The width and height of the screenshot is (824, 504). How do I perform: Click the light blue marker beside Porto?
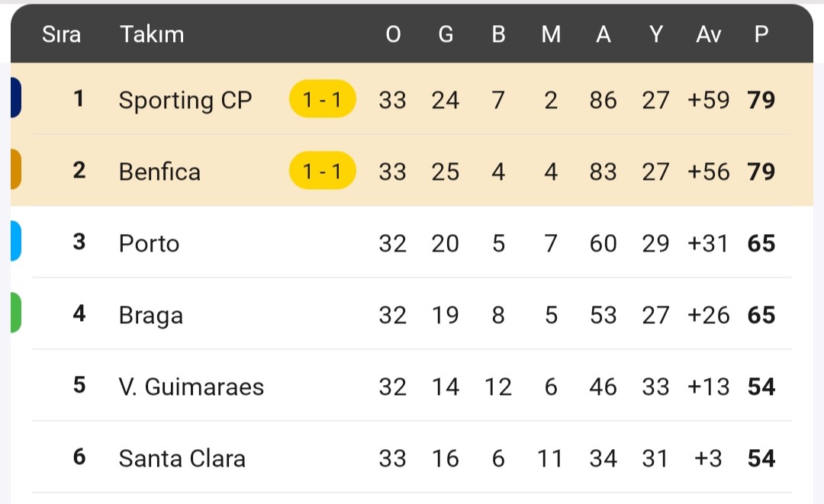(x=16, y=241)
